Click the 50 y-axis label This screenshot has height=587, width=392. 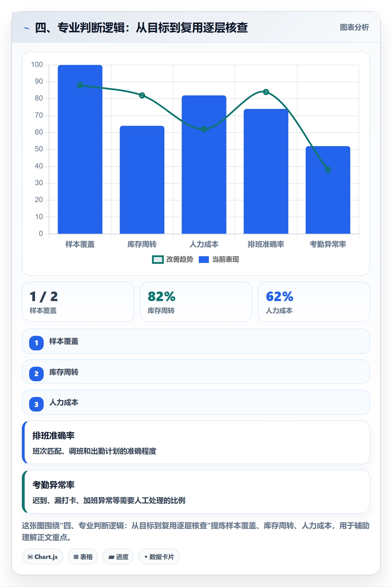point(39,149)
